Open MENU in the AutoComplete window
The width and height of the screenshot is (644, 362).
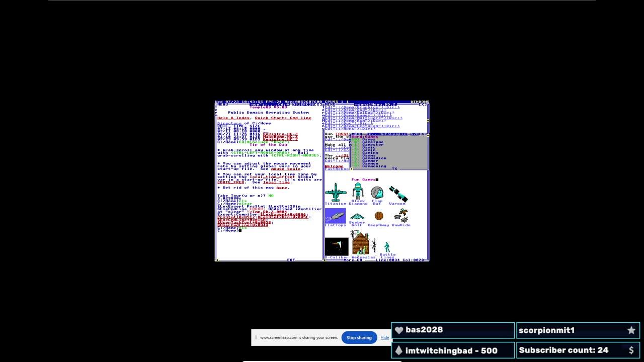[x=357, y=134]
